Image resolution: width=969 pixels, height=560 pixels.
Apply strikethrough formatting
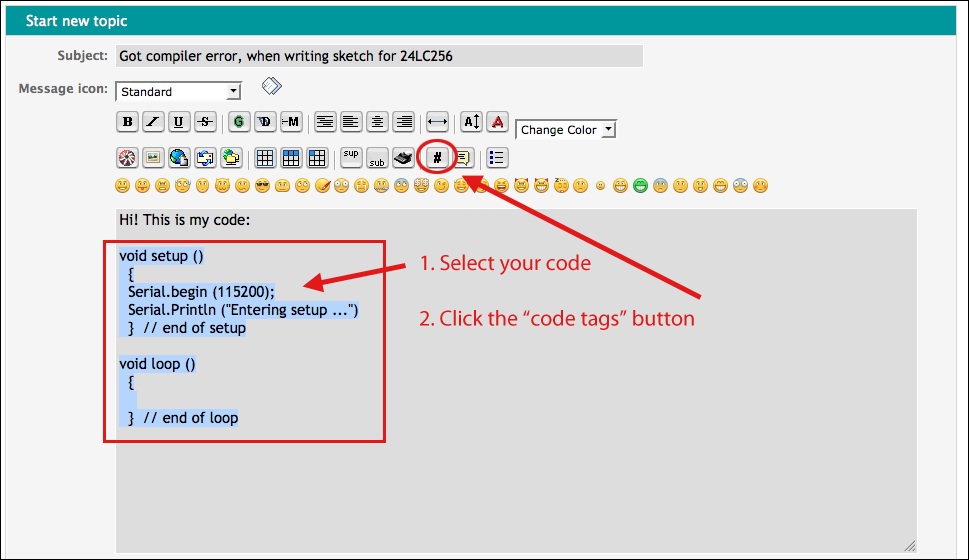point(205,122)
